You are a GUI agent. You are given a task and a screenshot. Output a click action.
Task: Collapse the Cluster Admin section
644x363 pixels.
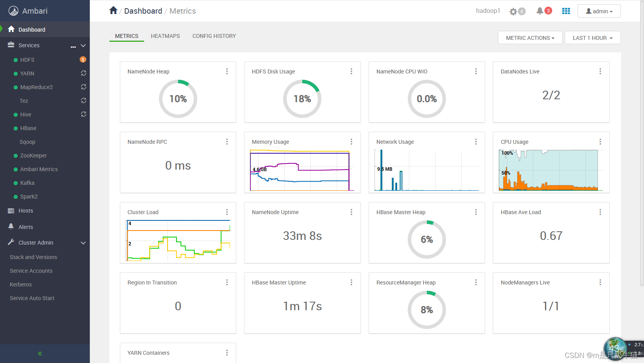click(83, 243)
